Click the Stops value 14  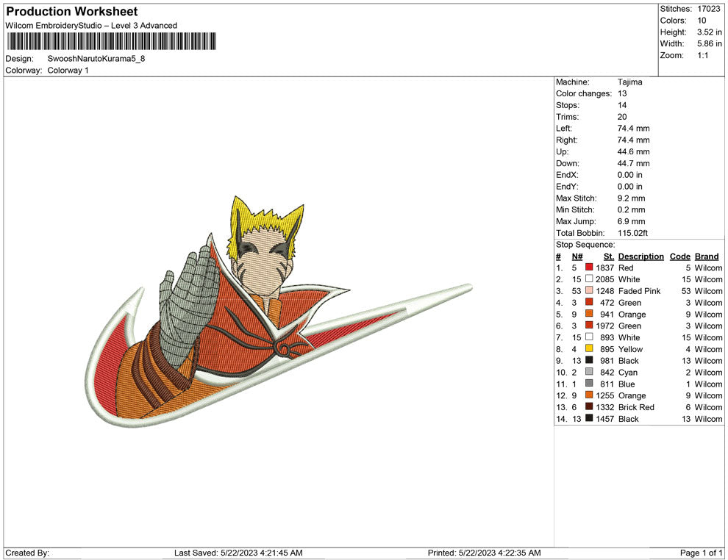[x=622, y=105]
